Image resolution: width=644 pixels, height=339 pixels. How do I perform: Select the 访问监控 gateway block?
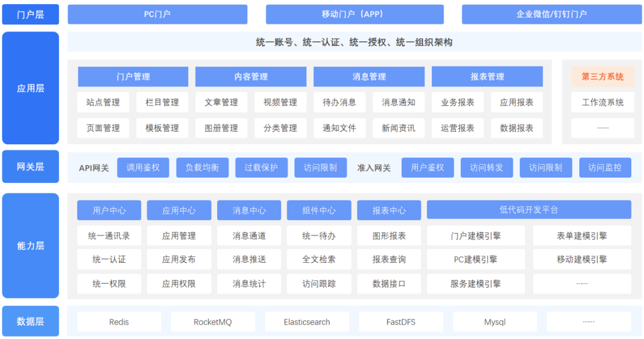(605, 168)
